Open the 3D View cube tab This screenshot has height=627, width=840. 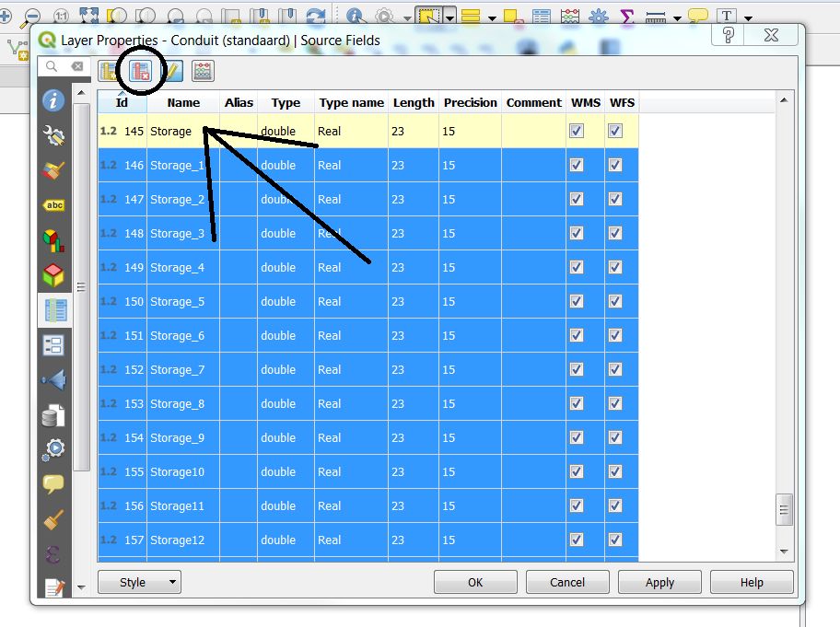pyautogui.click(x=53, y=275)
